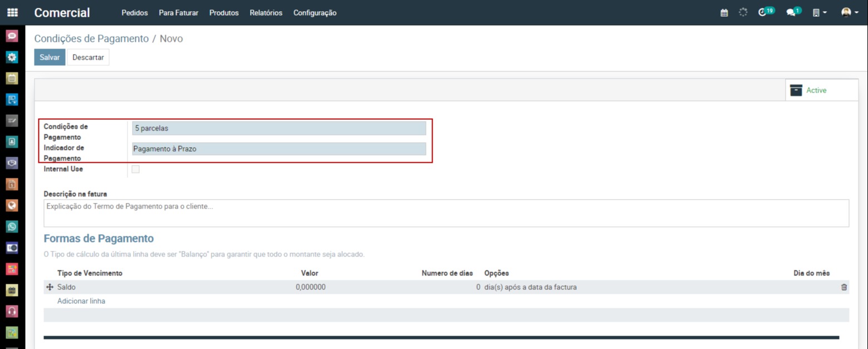Open the settings gear app in sidebar
The width and height of the screenshot is (868, 349).
click(12, 57)
